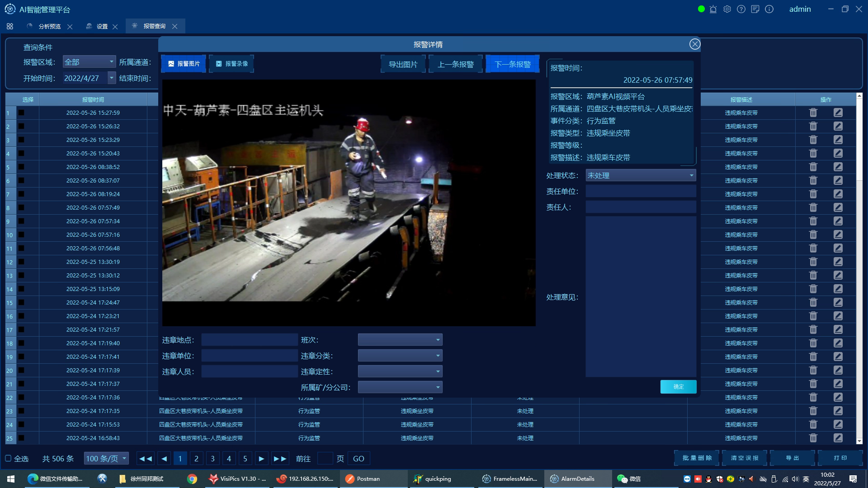Click the help question mark icon

(741, 9)
